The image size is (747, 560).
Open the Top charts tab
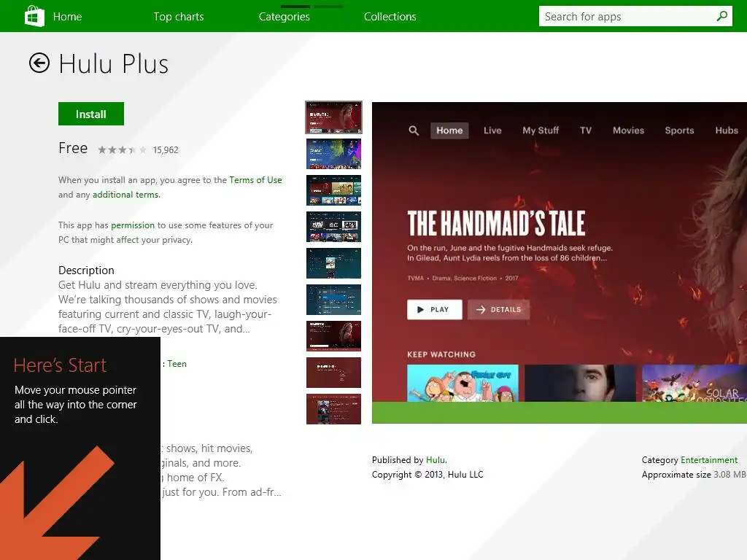point(179,17)
